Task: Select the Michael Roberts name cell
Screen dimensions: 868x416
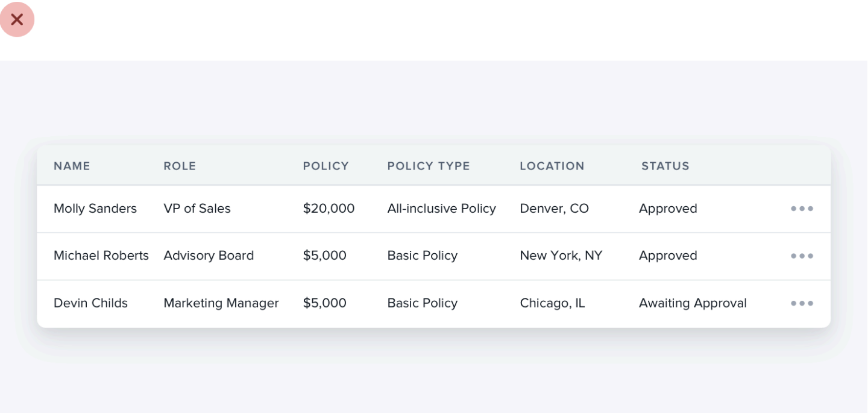Action: (x=101, y=256)
